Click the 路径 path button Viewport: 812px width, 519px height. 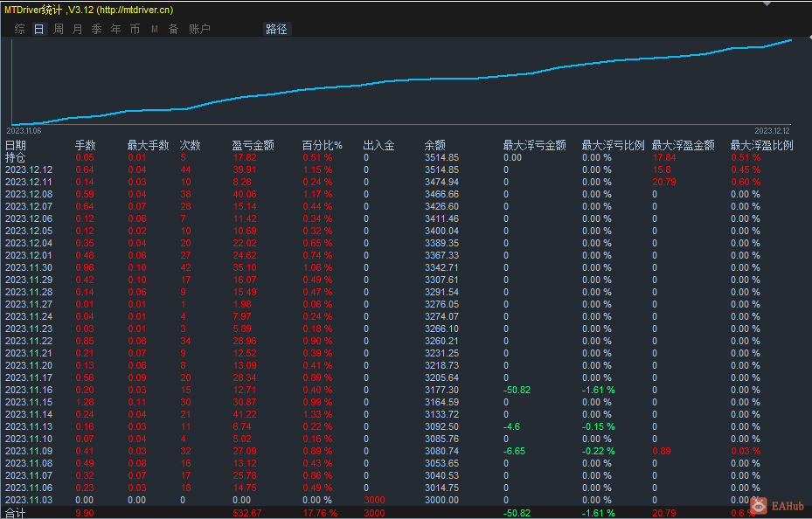(x=276, y=29)
